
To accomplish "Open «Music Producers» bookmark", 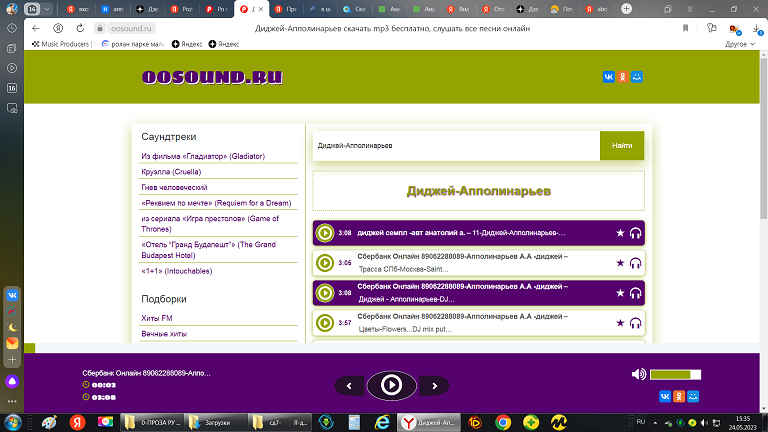I will [x=61, y=44].
